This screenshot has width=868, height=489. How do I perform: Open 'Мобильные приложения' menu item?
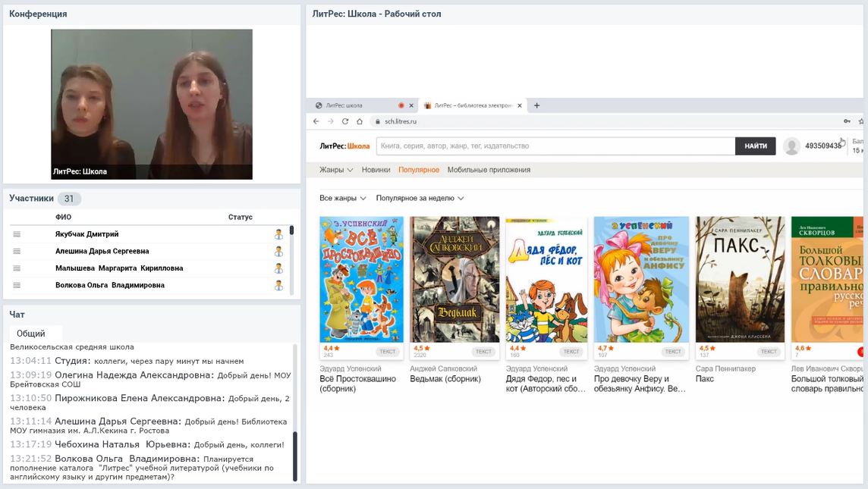489,170
